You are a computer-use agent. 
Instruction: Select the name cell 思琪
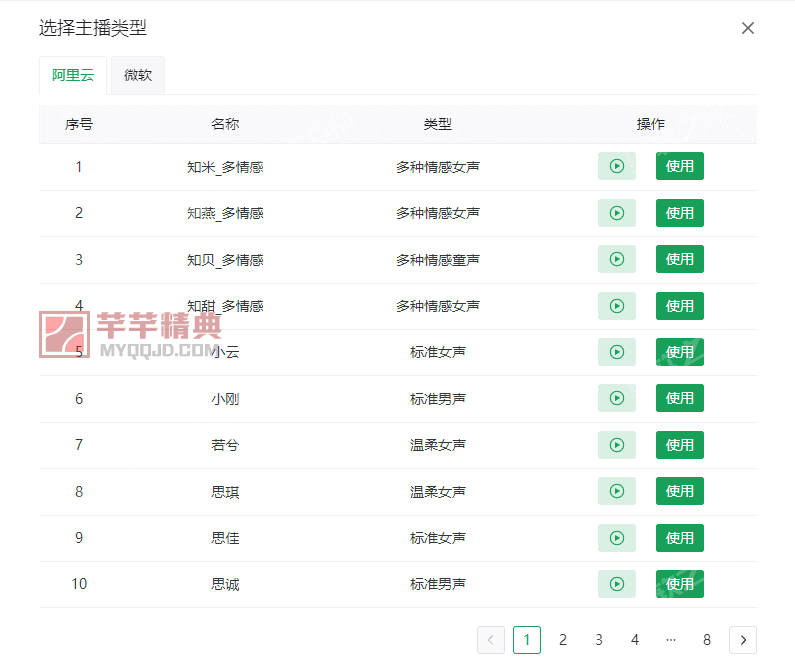point(225,492)
